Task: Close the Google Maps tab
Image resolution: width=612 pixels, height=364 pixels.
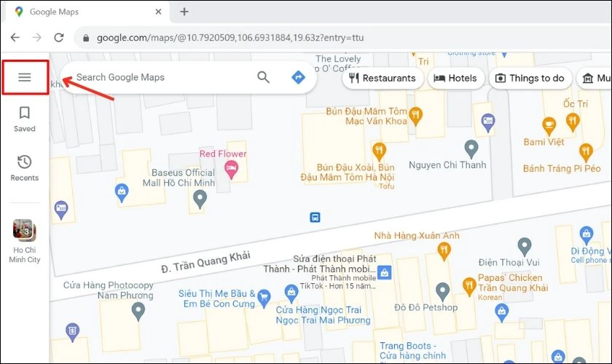Action: tap(158, 12)
